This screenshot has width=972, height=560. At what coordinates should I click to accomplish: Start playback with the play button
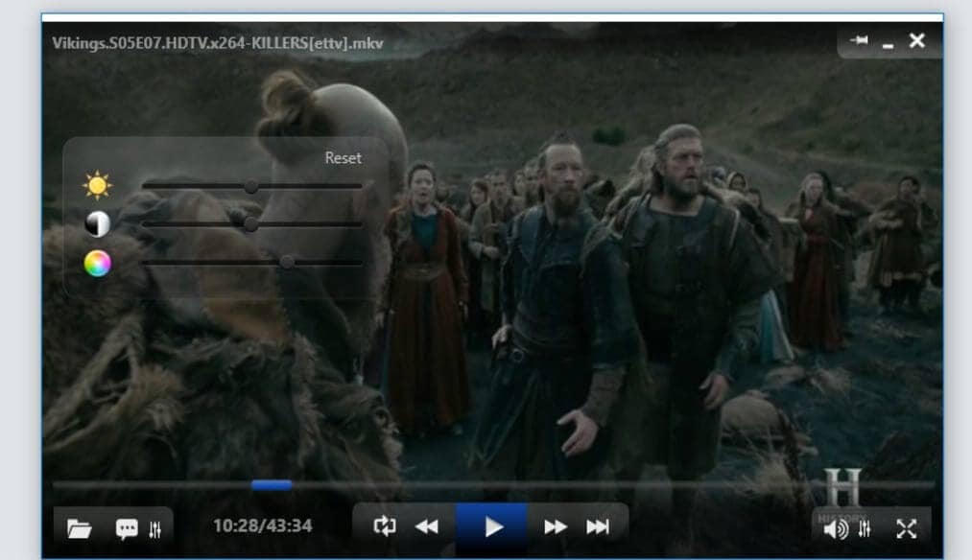click(492, 527)
